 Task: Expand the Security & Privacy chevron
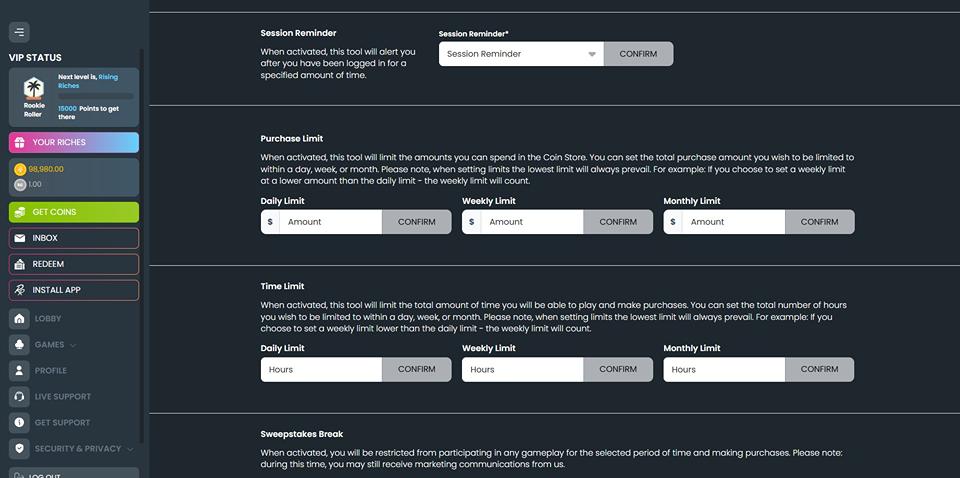click(130, 449)
